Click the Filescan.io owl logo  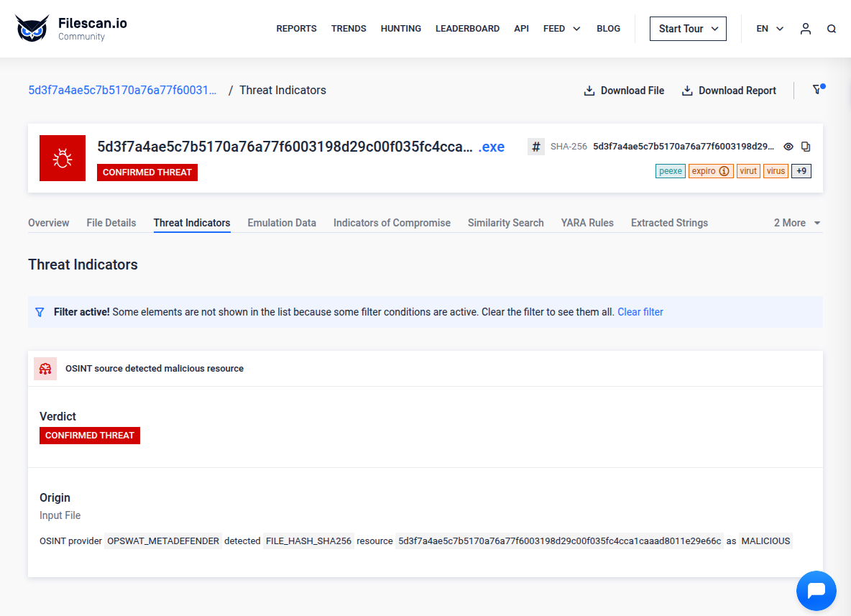[33, 29]
